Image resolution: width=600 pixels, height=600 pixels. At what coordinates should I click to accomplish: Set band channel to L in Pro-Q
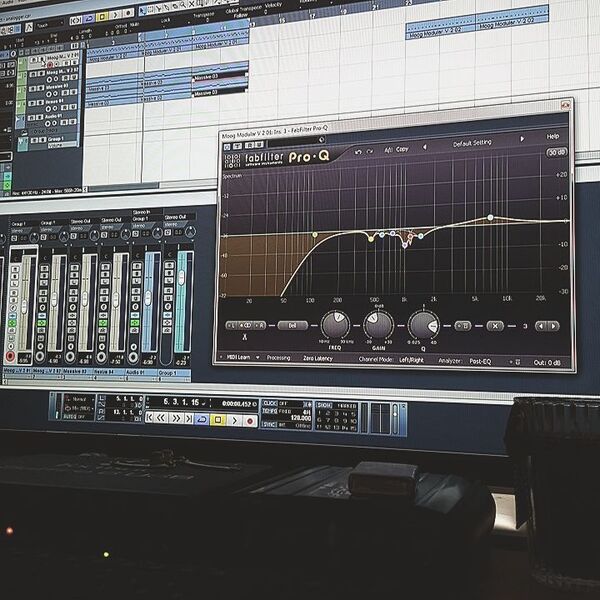[x=232, y=326]
